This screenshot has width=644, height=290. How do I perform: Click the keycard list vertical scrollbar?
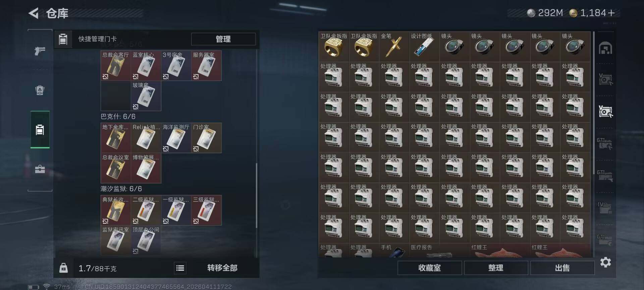(257, 196)
